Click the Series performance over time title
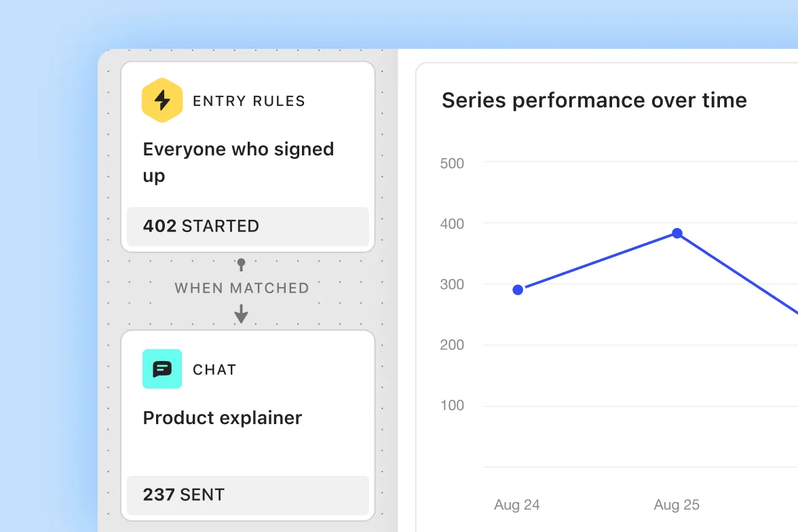The height and width of the screenshot is (532, 798). (x=594, y=100)
